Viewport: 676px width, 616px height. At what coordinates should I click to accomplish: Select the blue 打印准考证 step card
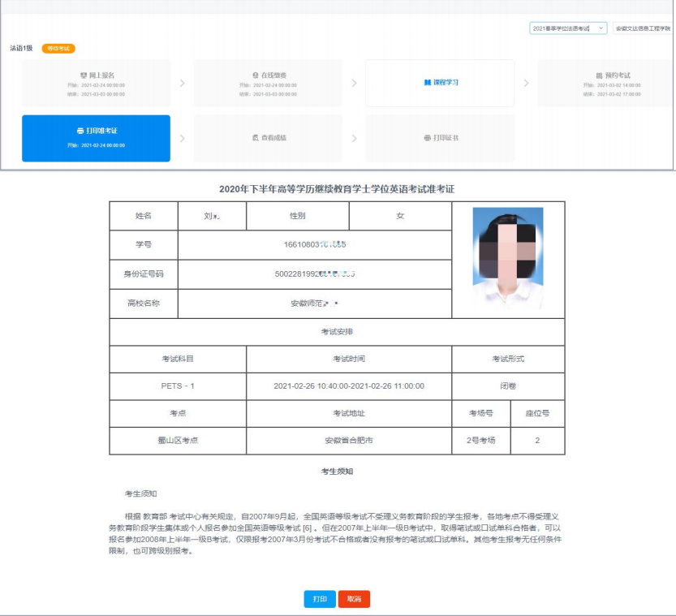[96, 138]
